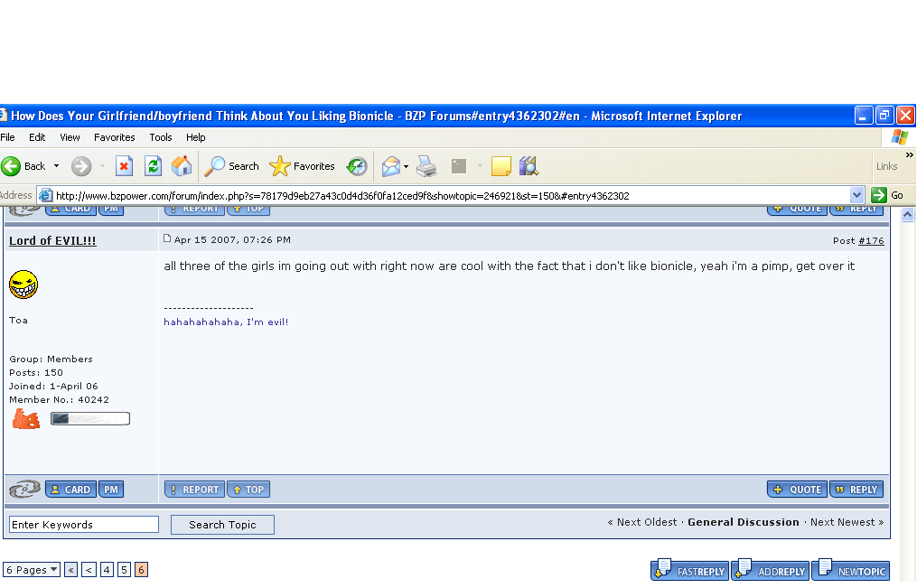Go to the Home page icon
The image size is (917, 588).
click(182, 166)
